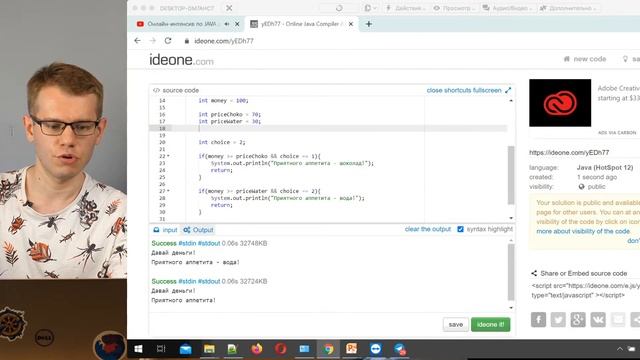Share on VK icon

[x=598, y=320]
